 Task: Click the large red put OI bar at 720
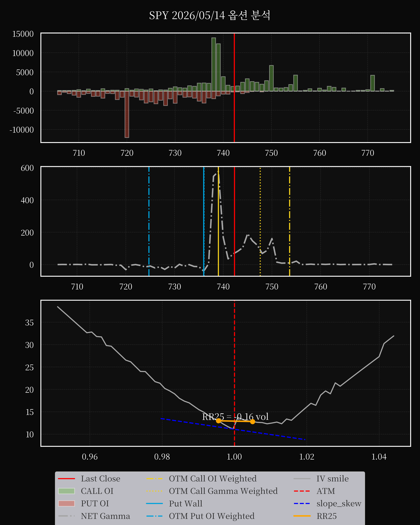click(x=127, y=114)
